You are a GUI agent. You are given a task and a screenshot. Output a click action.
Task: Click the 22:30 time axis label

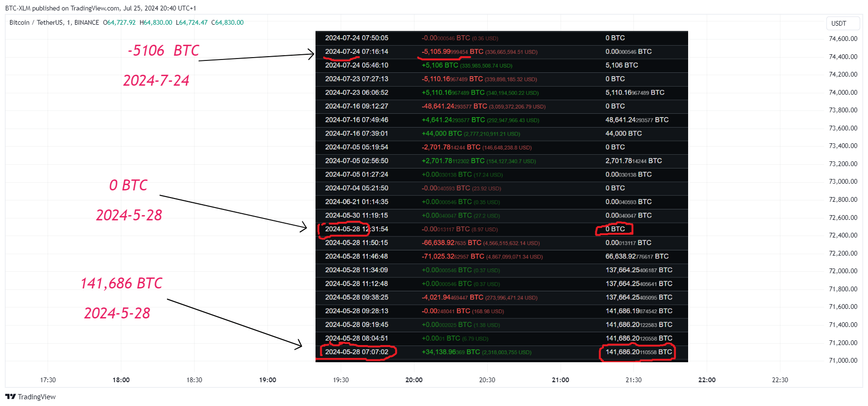(x=780, y=380)
